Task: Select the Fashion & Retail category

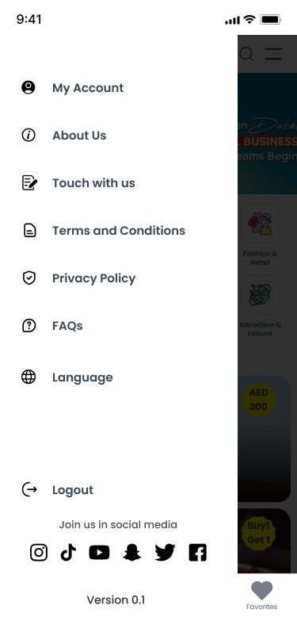Action: (x=260, y=236)
